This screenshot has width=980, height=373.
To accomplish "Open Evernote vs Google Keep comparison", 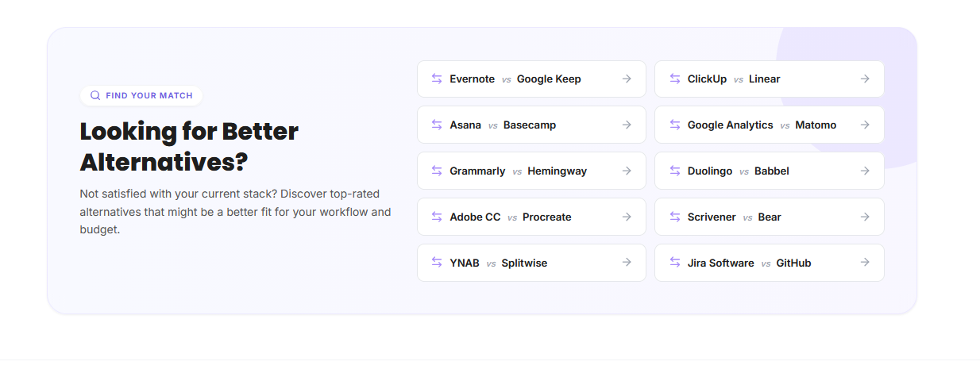I will click(x=531, y=79).
